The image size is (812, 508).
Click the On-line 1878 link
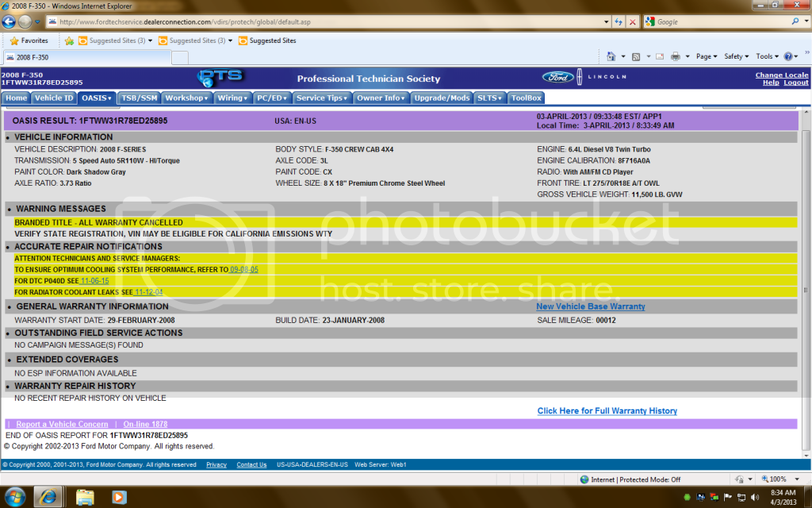point(145,424)
